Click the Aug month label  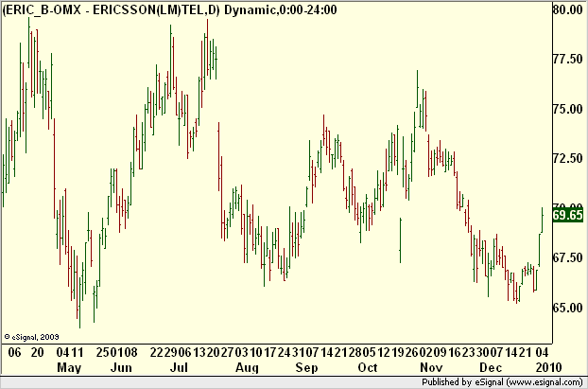pos(247,367)
